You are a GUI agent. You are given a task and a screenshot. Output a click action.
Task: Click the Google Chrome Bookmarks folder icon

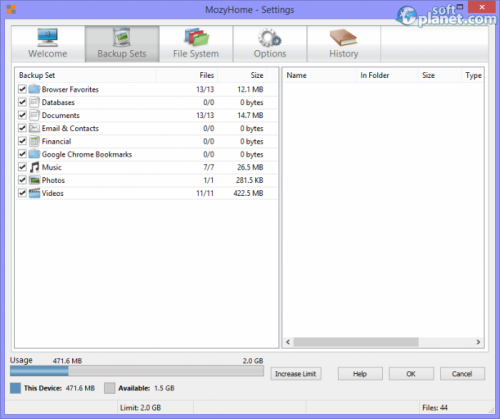(x=34, y=154)
